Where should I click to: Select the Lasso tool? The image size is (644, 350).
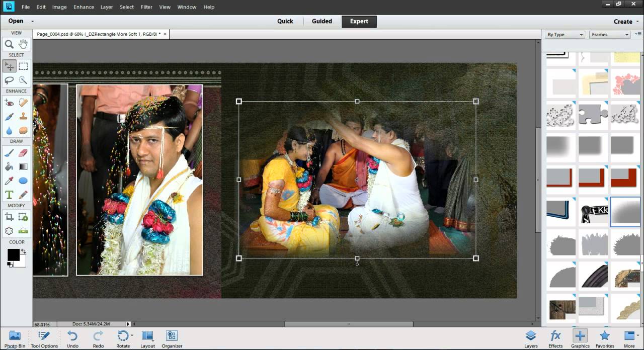[x=9, y=80]
